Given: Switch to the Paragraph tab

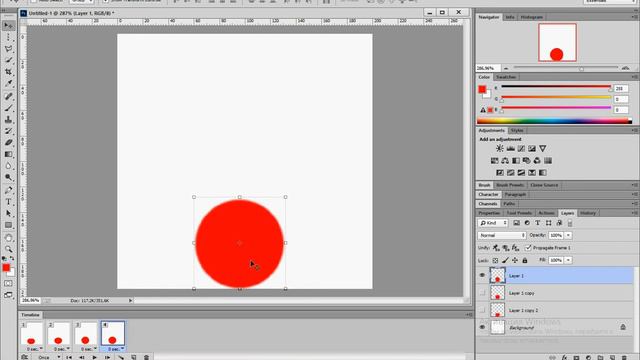Looking at the screenshot, I should (516, 195).
